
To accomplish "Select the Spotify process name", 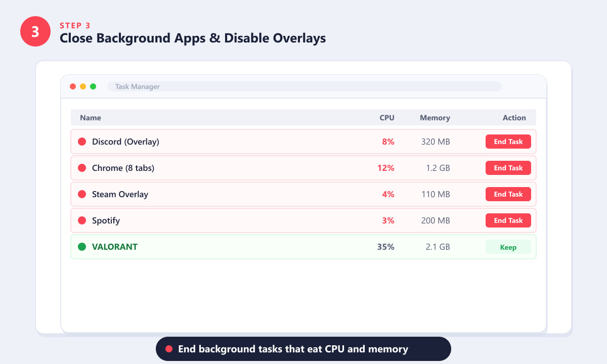I will point(106,220).
